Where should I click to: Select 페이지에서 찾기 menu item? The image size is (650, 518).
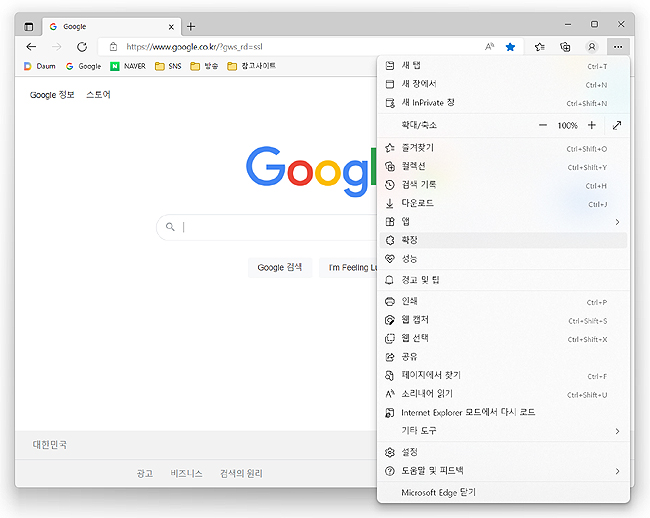(x=503, y=375)
